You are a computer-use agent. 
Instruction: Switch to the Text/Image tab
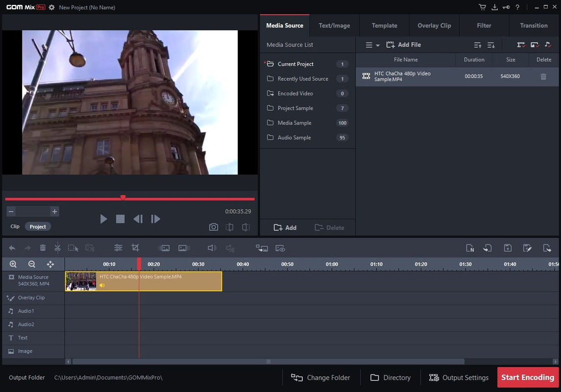pos(334,25)
